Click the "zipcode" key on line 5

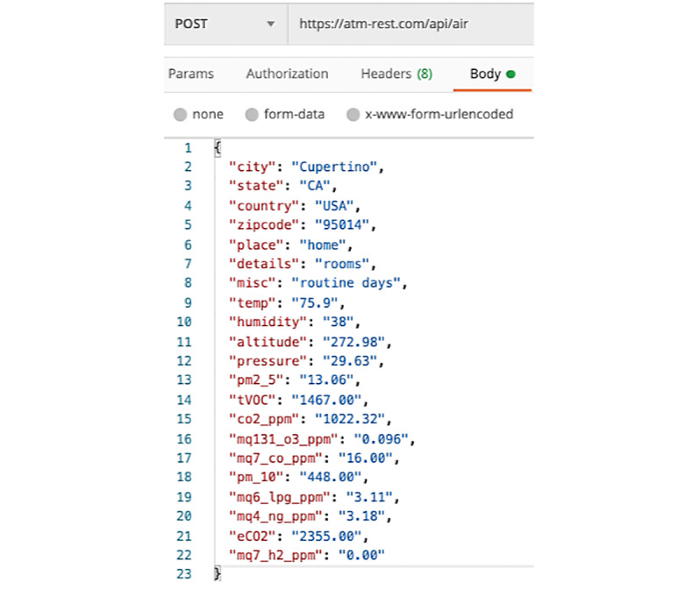(263, 225)
